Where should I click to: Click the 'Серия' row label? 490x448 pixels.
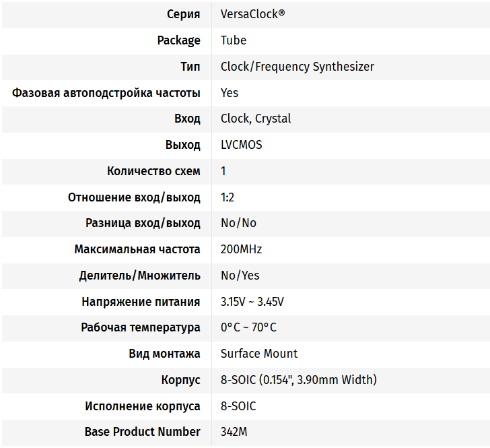pyautogui.click(x=183, y=14)
